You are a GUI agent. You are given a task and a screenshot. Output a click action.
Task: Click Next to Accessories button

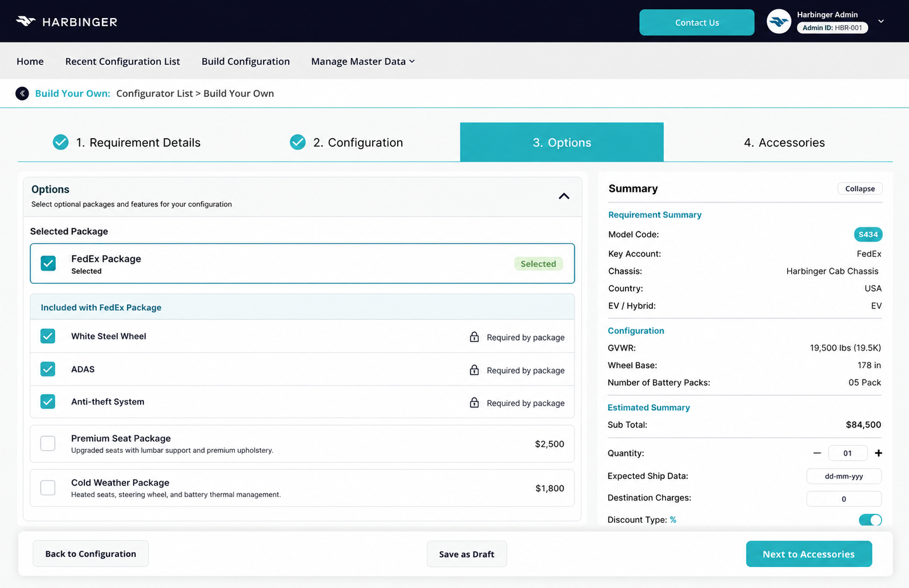(809, 554)
